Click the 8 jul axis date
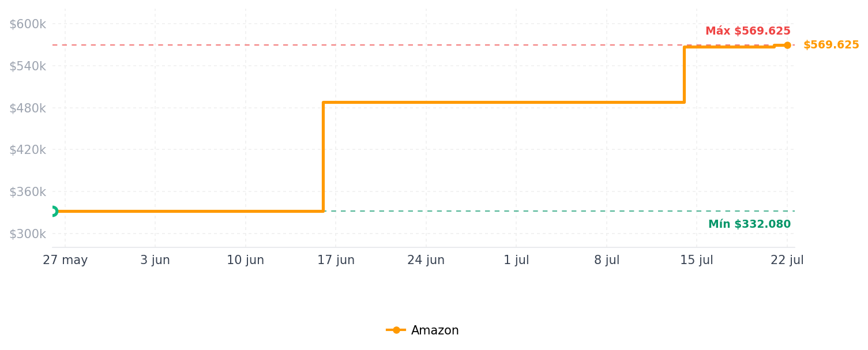868x350 pixels. tap(607, 260)
